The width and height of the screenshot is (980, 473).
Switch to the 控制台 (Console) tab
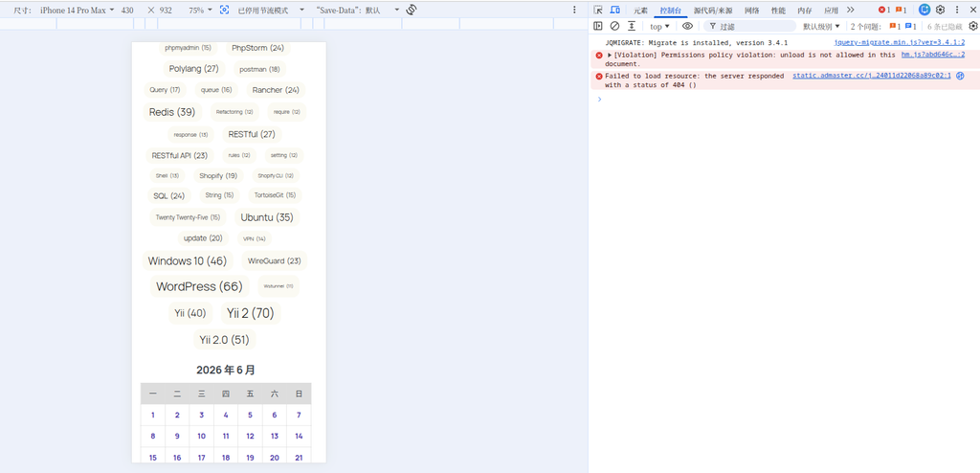pyautogui.click(x=671, y=10)
